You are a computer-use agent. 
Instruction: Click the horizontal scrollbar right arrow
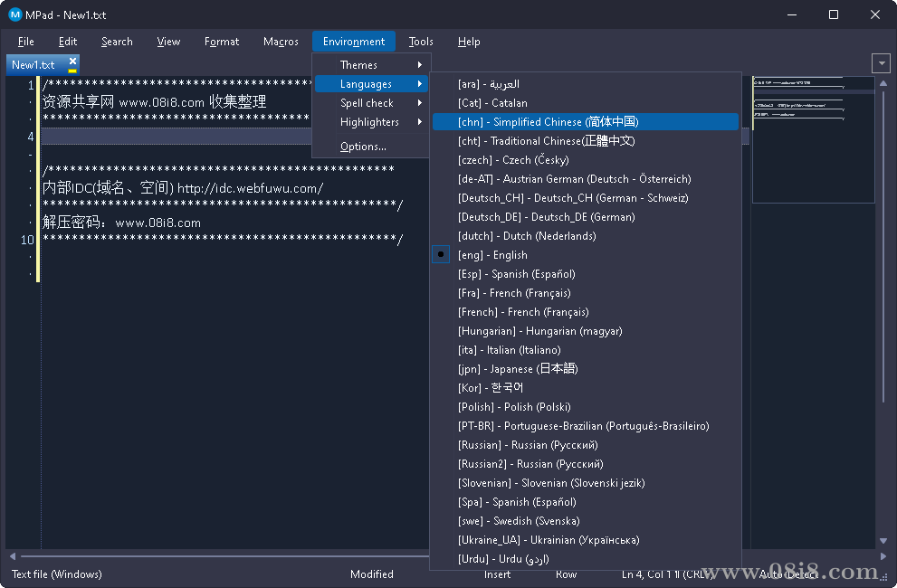[882, 556]
